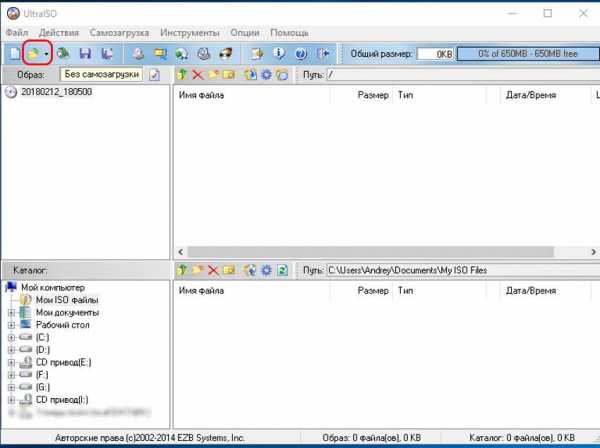
Task: Expand the CD привод(E:) tree node
Action: point(11,362)
